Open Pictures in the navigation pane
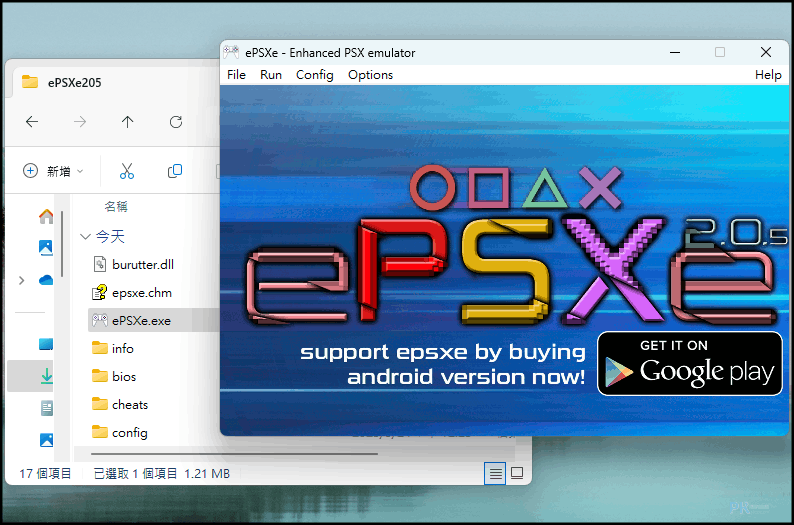This screenshot has height=525, width=794. [46, 440]
